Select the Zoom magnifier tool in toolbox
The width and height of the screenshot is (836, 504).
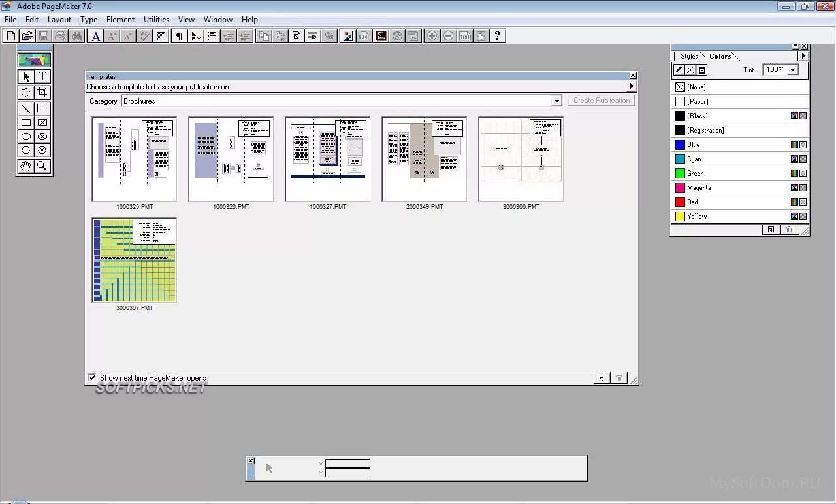pos(42,166)
